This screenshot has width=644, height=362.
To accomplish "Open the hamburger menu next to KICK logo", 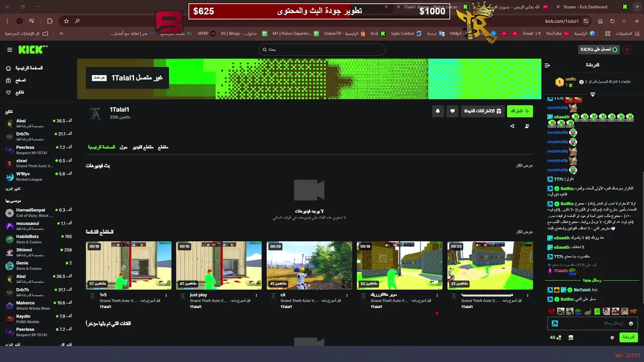I will (x=10, y=50).
